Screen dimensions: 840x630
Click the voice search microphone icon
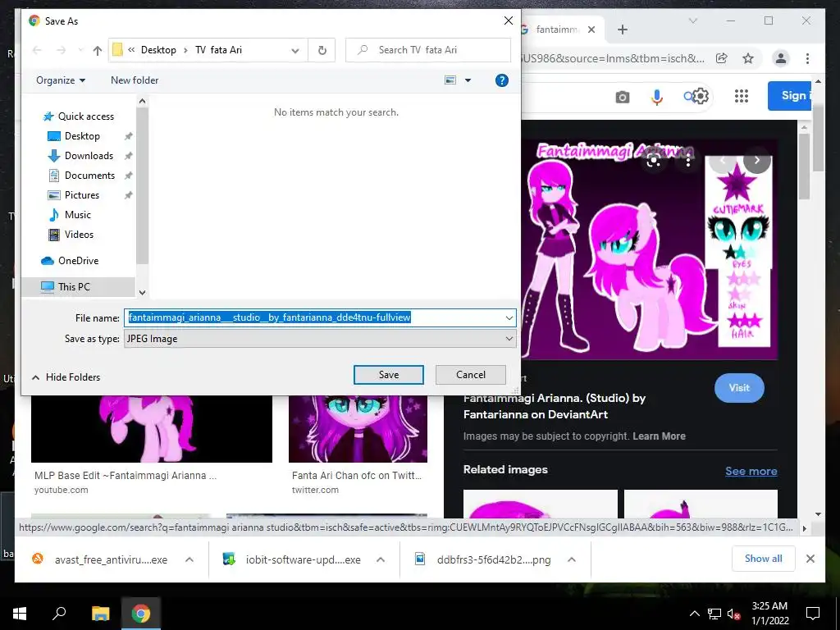(657, 97)
